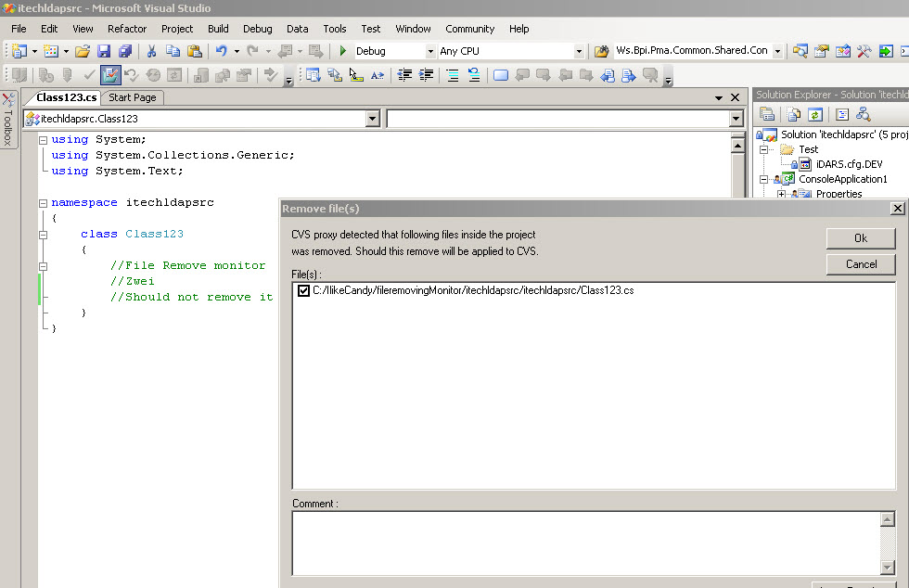The image size is (909, 588).
Task: Click the Paste clipboard icon
Action: click(x=195, y=51)
